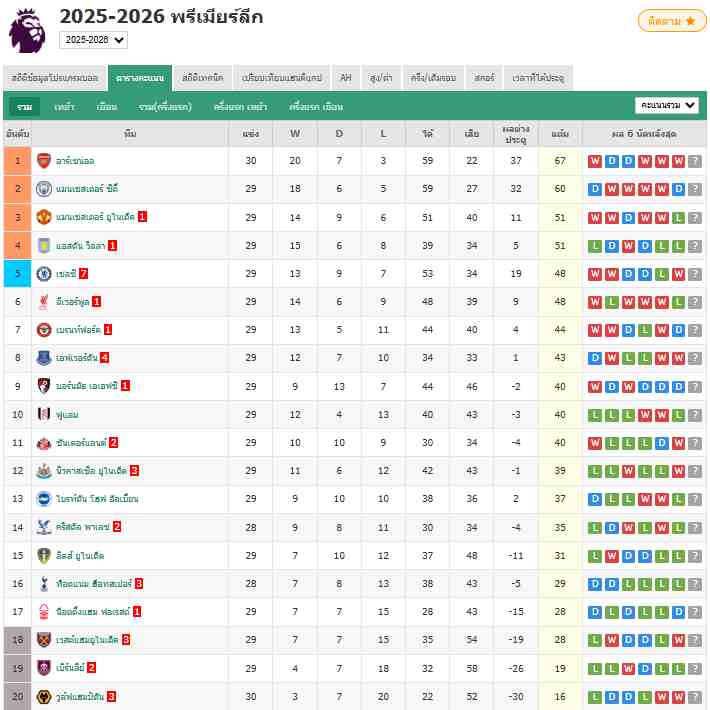This screenshot has width=710, height=710.
Task: Switch to the AH tab
Action: 346,77
